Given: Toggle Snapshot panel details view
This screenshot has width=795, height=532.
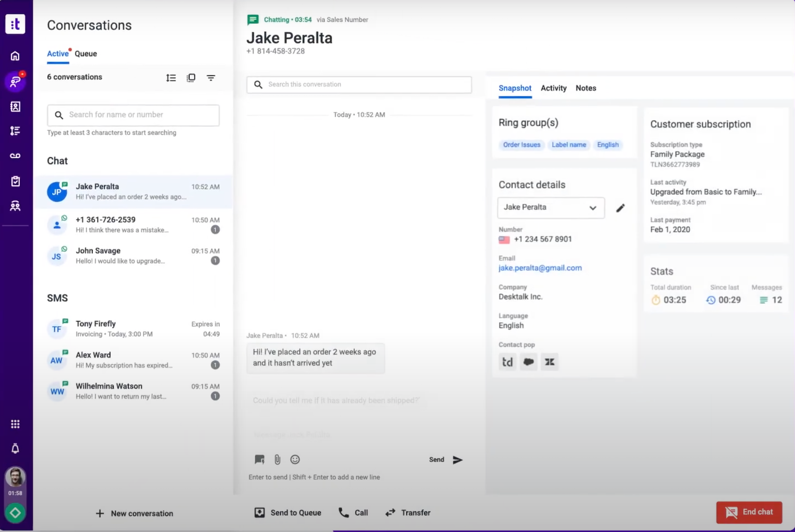Looking at the screenshot, I should pyautogui.click(x=515, y=88).
